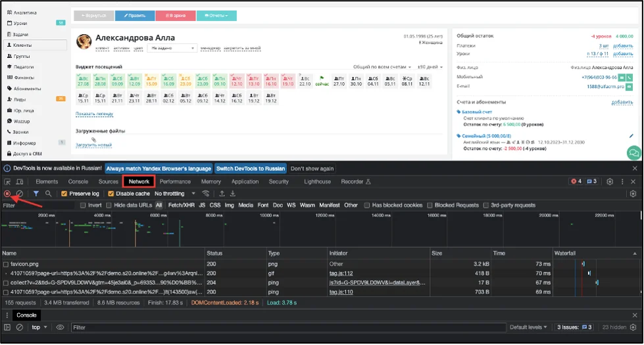This screenshot has width=644, height=345.
Task: Uncheck the Disable cache checkbox
Action: (111, 194)
